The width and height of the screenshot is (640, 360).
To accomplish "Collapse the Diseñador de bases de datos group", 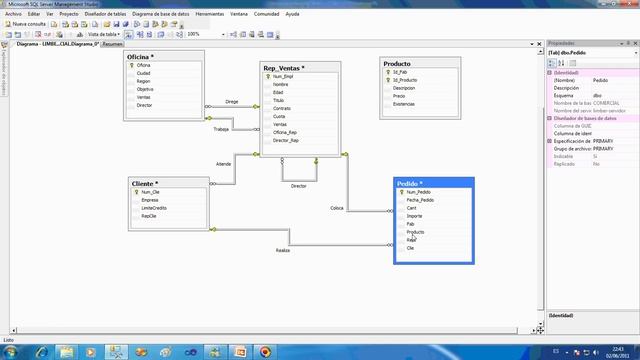I will [x=550, y=118].
